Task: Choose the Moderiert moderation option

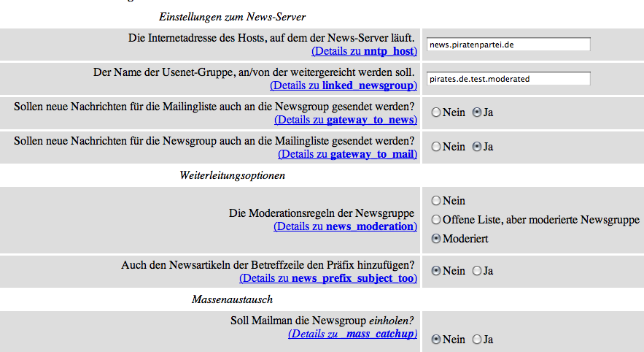Action: tap(436, 239)
